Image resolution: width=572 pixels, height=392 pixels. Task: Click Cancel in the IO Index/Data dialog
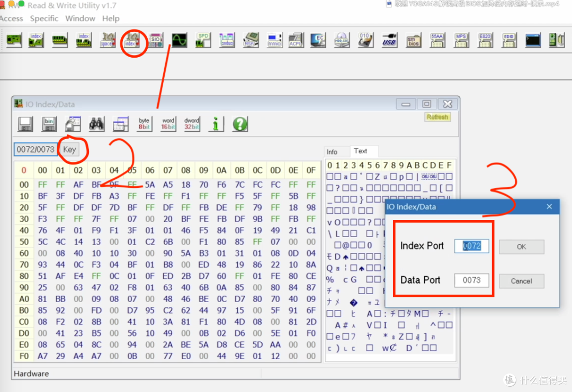click(521, 281)
